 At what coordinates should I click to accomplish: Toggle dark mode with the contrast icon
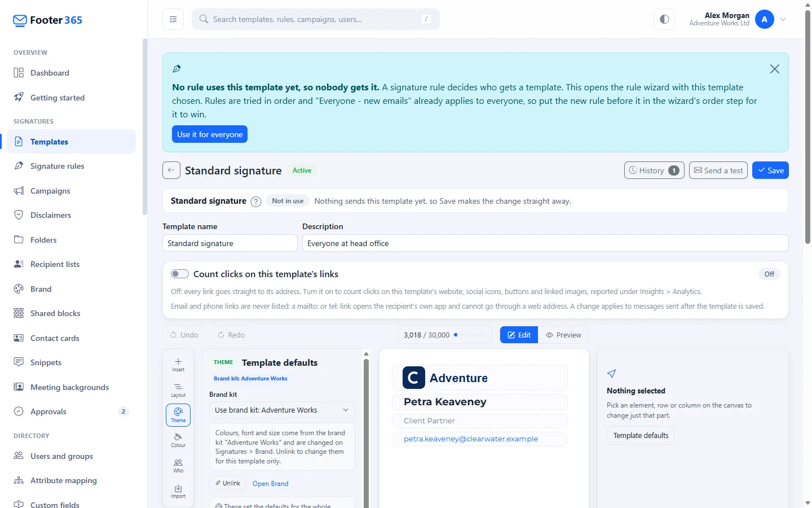pos(664,19)
